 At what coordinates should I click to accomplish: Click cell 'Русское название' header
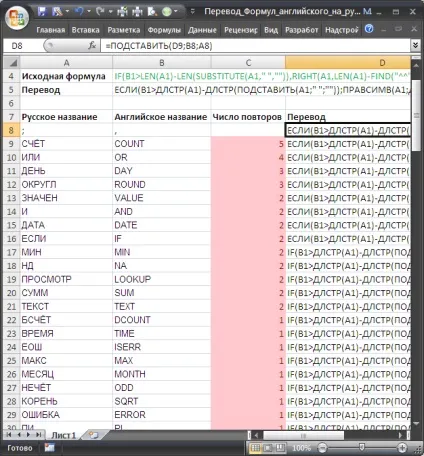66,117
